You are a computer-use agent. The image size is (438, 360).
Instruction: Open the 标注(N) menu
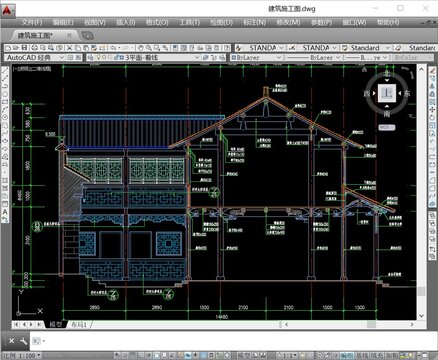(x=255, y=22)
